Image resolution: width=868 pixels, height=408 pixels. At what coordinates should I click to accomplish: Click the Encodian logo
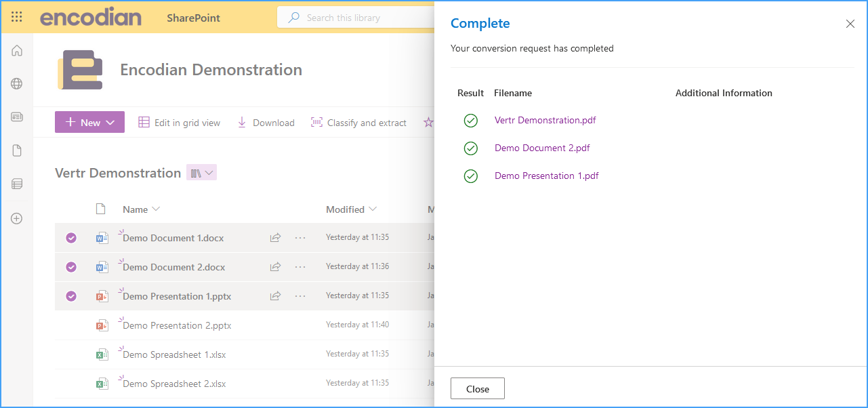91,17
